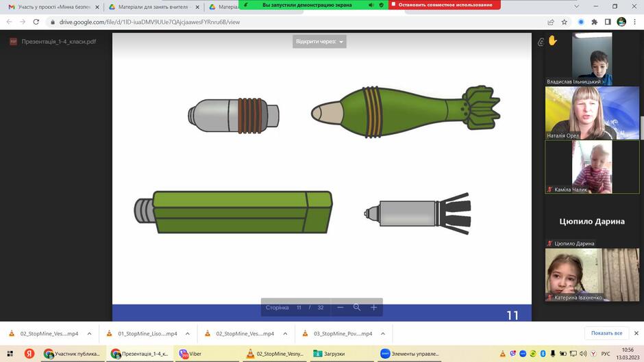Click the page number field showing 11
This screenshot has height=362, width=644.
[299, 307]
